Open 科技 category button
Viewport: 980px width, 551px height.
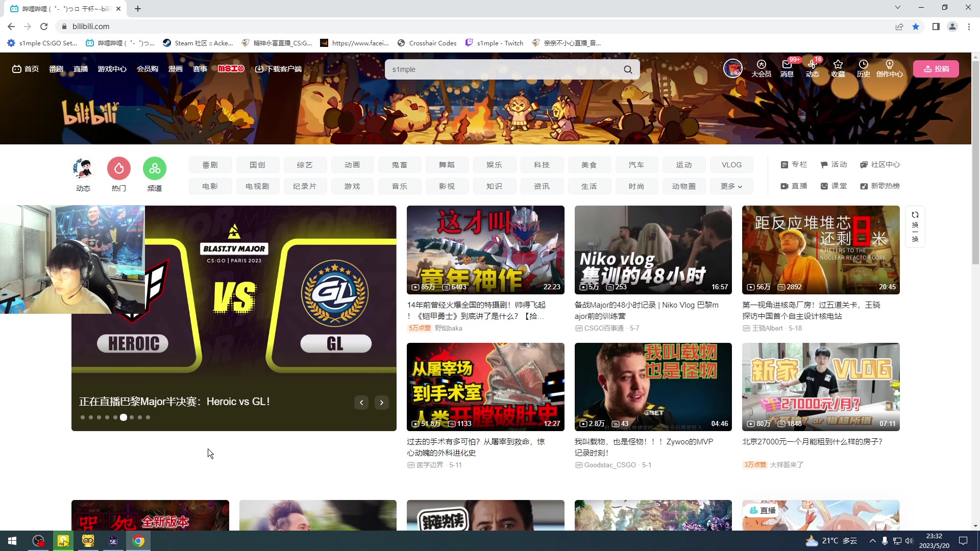(542, 165)
